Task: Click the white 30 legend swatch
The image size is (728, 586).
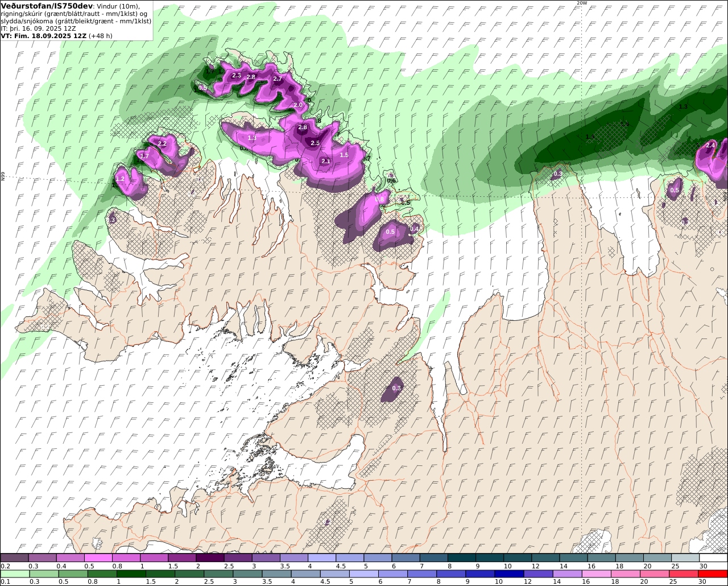Action: (x=713, y=558)
